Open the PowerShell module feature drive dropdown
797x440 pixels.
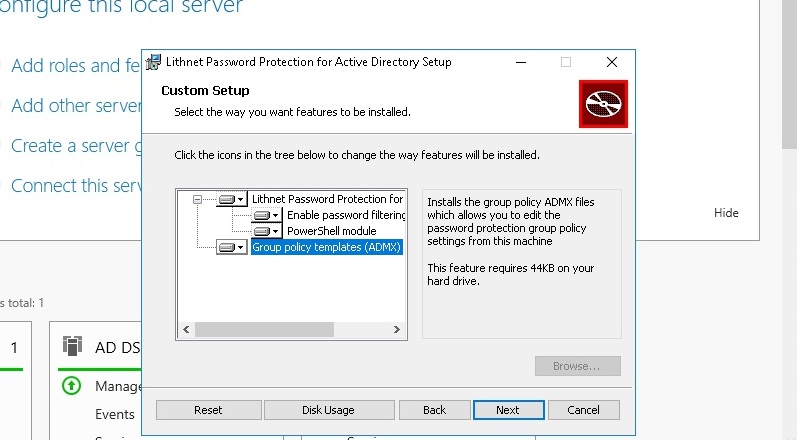point(267,231)
